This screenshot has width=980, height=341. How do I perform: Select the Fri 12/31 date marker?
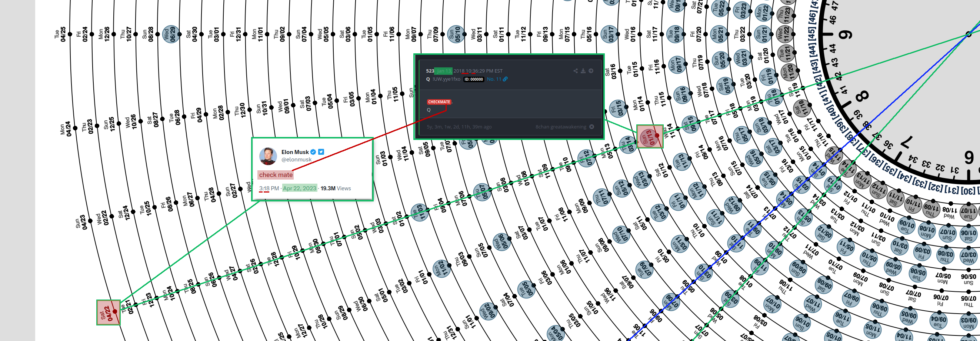click(235, 34)
